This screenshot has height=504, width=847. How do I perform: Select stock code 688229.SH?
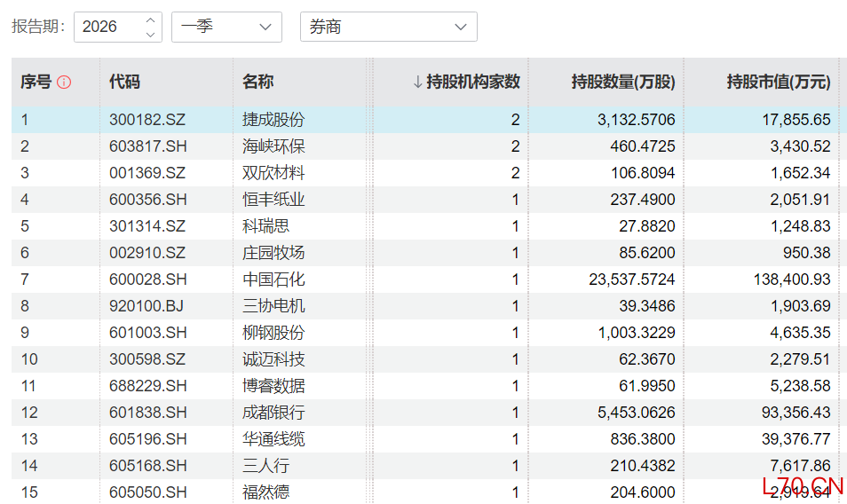(x=148, y=386)
